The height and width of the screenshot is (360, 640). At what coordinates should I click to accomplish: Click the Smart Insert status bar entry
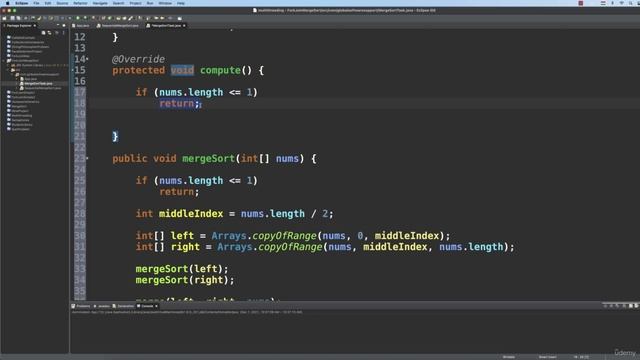pyautogui.click(x=547, y=357)
